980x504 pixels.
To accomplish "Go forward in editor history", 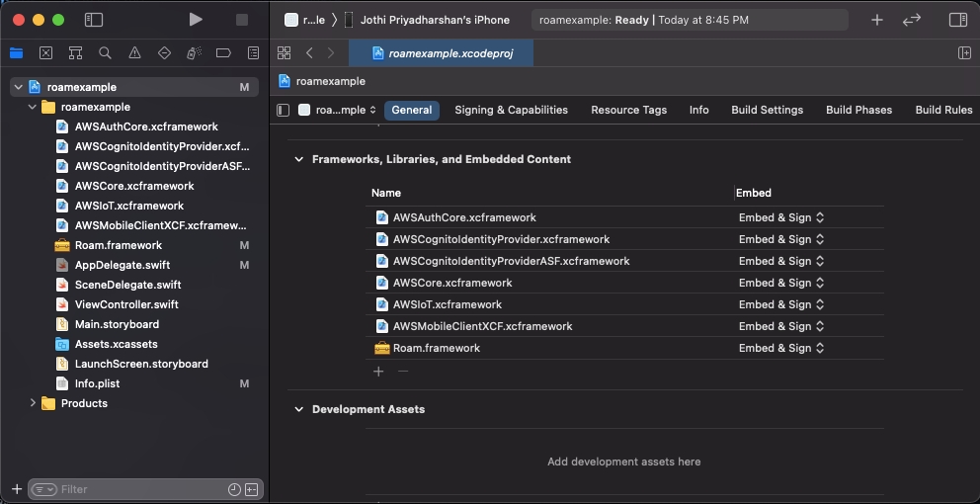I will [x=331, y=53].
